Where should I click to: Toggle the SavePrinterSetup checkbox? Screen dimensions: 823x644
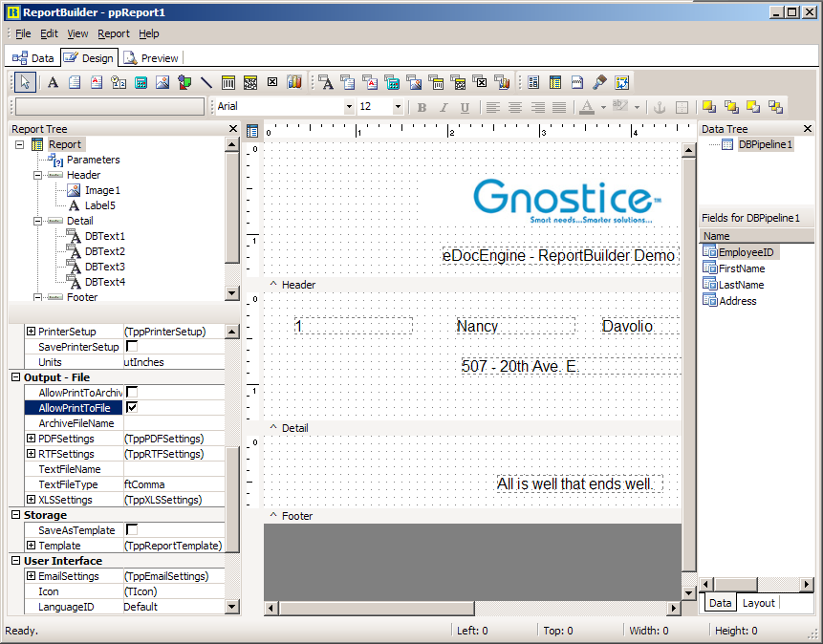132,347
